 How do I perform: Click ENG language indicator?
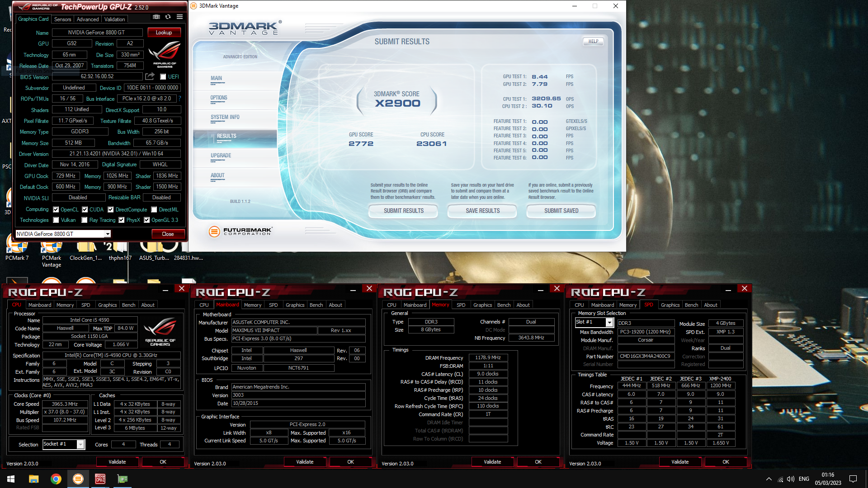[x=804, y=479]
